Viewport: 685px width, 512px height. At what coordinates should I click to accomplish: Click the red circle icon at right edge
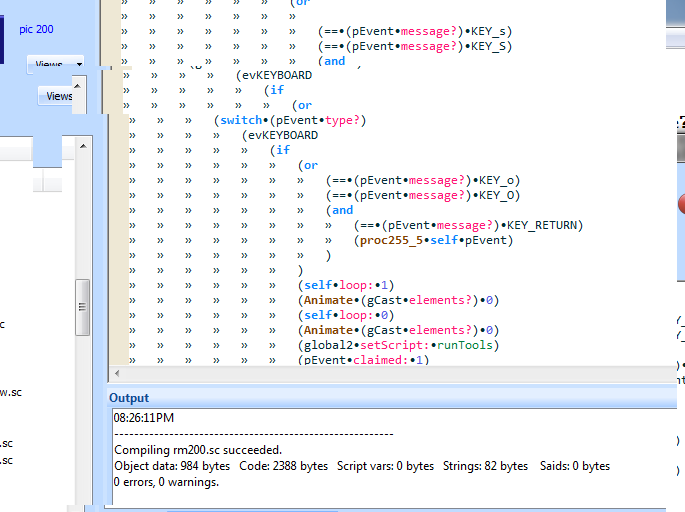point(681,203)
